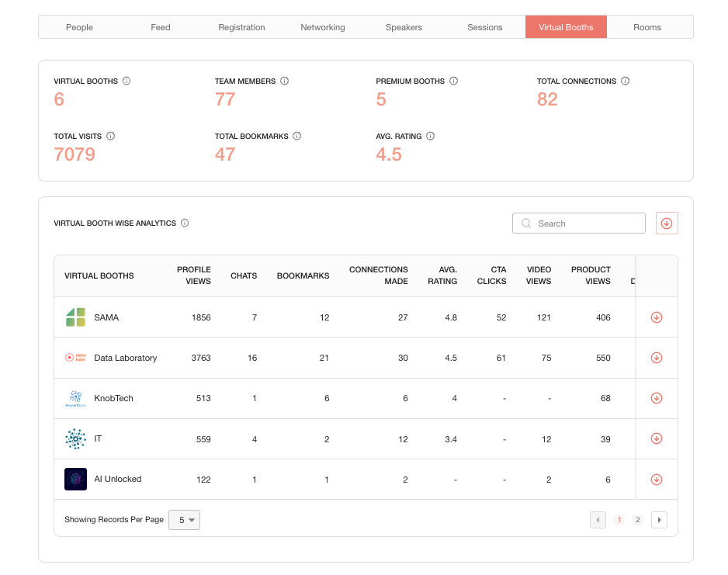The image size is (728, 575).
Task: Download all booth analytics report
Action: point(667,223)
